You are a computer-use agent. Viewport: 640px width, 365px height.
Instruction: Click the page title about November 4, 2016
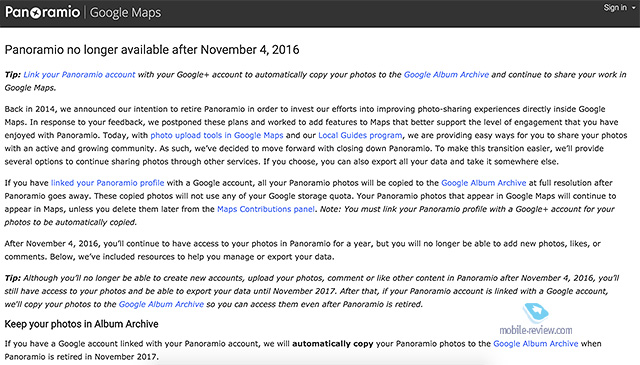pos(152,50)
